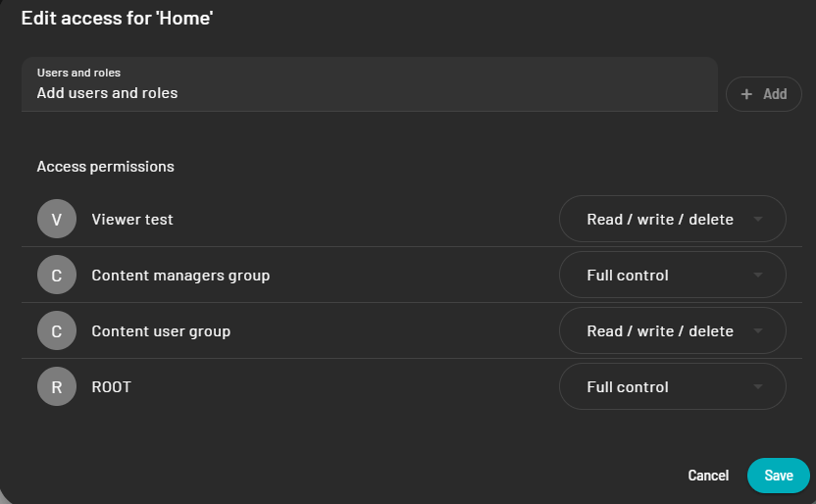Click the plus icon in Add button
Image resolution: width=816 pixels, height=504 pixels.
[x=746, y=94]
